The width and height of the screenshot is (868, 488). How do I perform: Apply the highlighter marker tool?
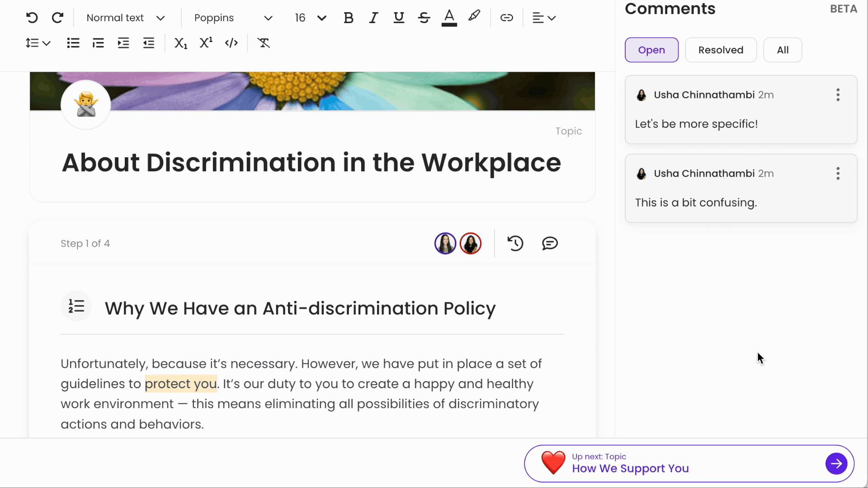point(474,16)
